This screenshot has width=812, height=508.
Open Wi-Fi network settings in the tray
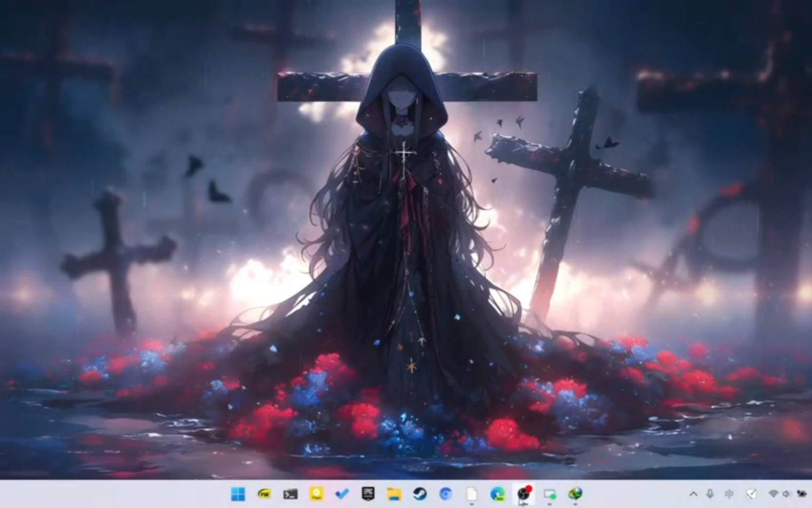click(773, 494)
